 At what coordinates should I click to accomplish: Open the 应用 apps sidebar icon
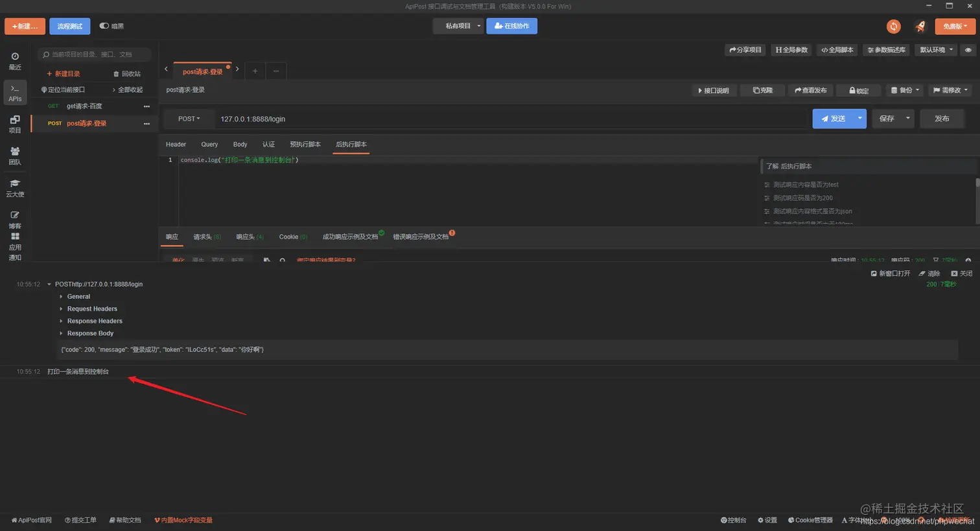15,242
